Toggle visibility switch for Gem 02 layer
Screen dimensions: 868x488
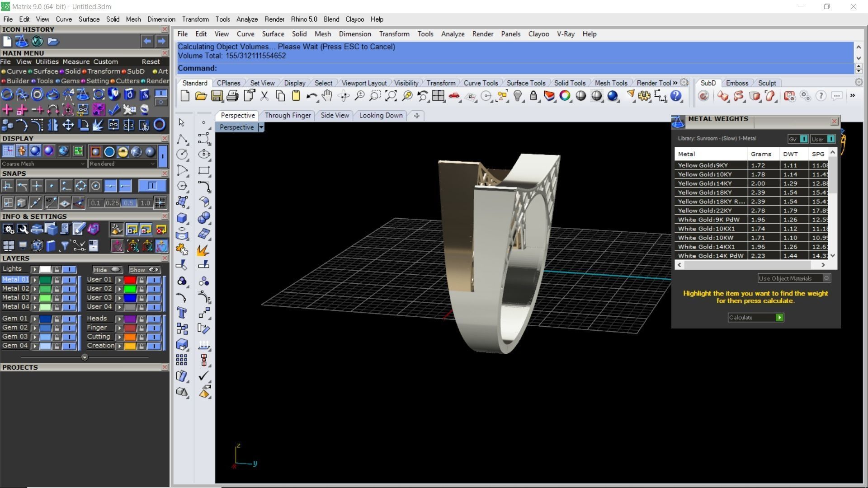point(69,328)
